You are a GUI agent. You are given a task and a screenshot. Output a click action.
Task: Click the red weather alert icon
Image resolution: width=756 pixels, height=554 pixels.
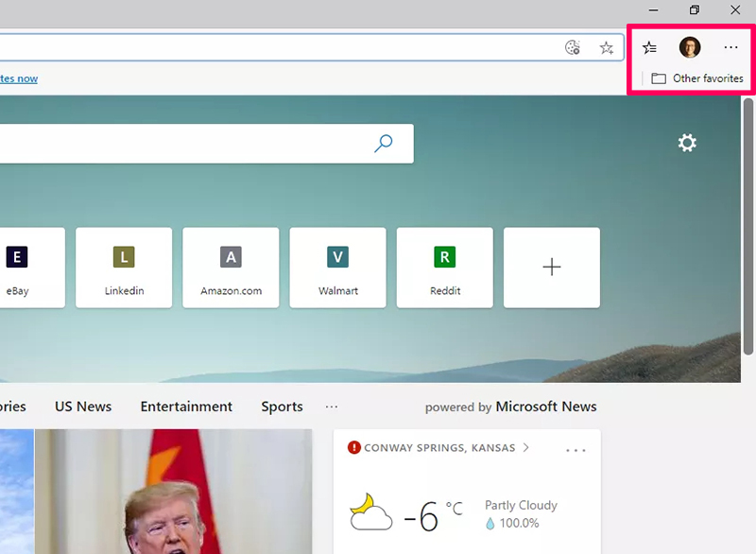[353, 447]
